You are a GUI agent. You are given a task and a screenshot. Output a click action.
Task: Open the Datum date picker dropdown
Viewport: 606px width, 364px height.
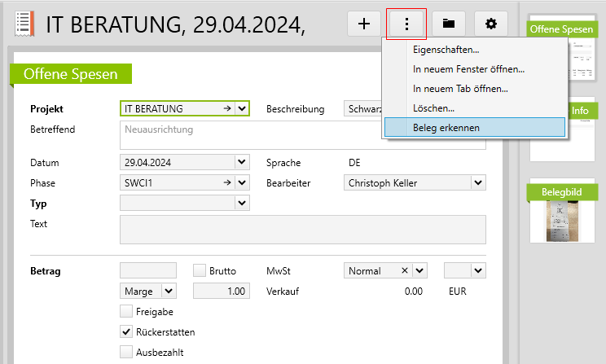[x=242, y=162]
